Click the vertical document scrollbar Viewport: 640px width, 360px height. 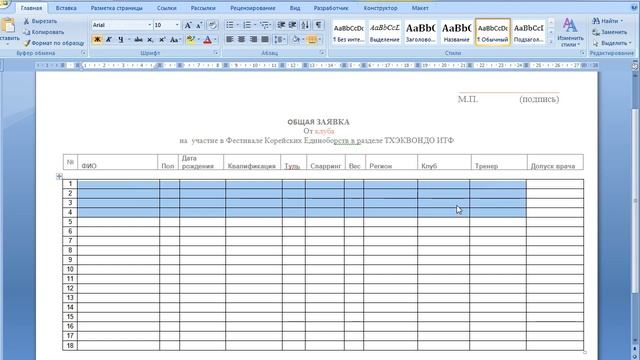(x=635, y=200)
